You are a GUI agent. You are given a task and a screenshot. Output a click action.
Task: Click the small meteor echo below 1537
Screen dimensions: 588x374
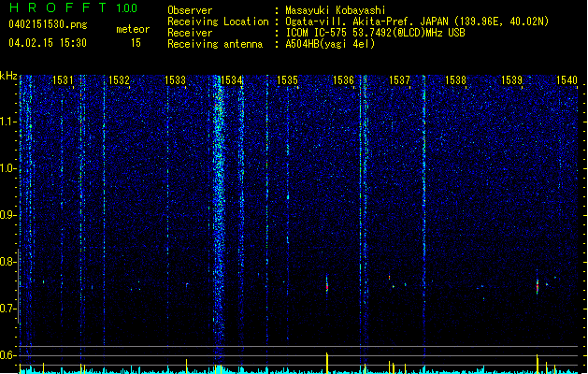[x=389, y=278]
